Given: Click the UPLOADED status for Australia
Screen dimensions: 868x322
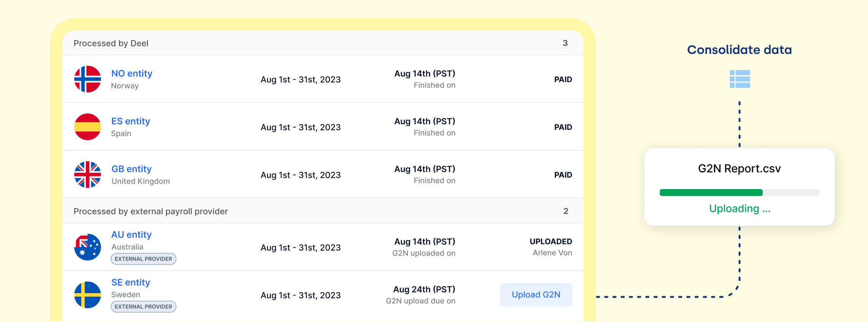Looking at the screenshot, I should (551, 241).
